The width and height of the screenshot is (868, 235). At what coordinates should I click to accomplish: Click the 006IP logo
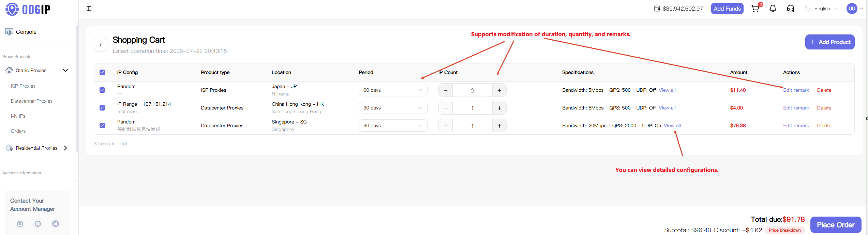(x=28, y=9)
